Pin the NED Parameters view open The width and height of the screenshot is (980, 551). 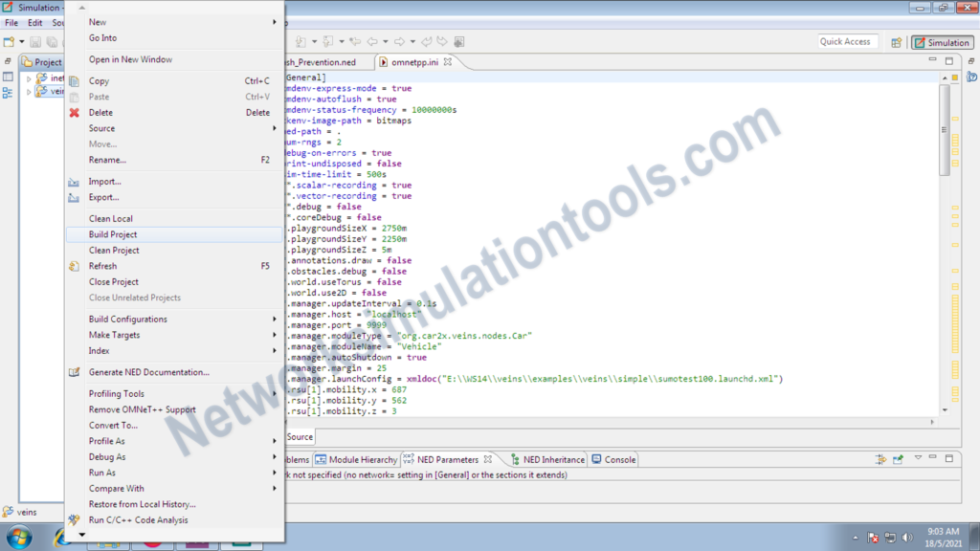(x=898, y=459)
